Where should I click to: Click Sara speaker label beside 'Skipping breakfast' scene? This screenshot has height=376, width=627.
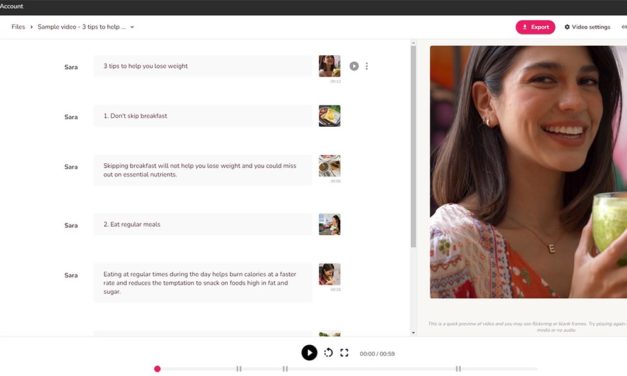click(71, 166)
